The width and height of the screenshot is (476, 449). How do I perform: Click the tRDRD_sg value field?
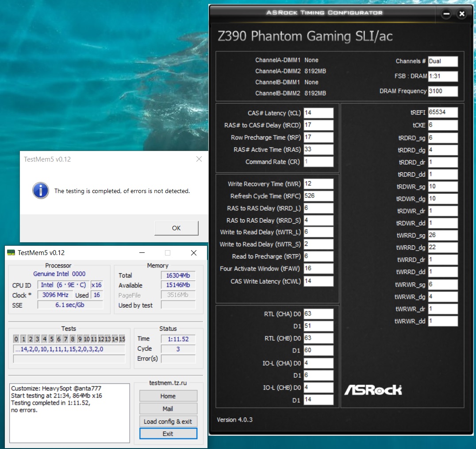[443, 138]
